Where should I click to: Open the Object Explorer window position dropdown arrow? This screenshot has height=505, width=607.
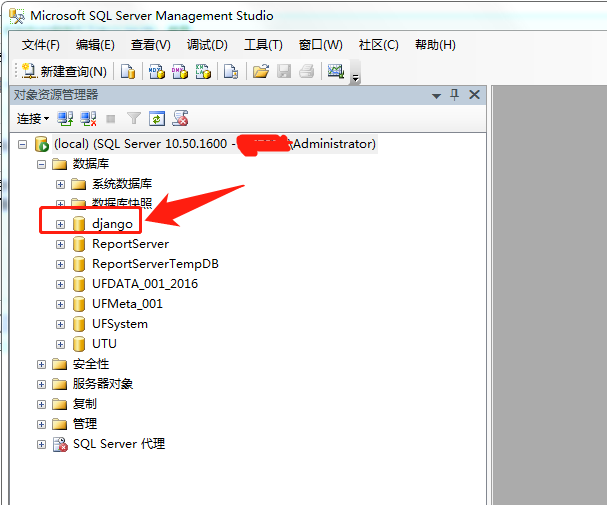[x=436, y=96]
